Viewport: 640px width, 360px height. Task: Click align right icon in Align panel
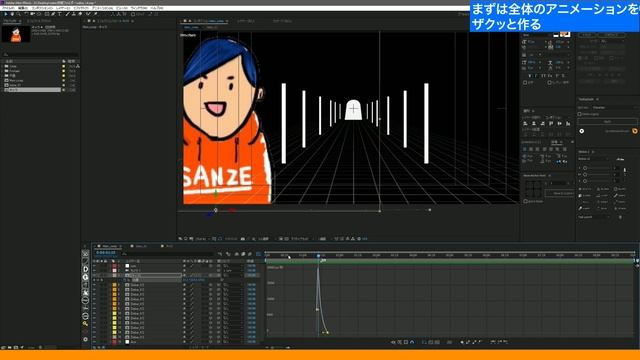[x=542, y=123]
